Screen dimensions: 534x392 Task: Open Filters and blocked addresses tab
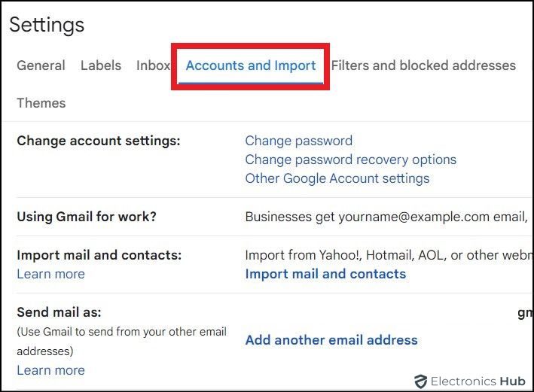click(x=423, y=65)
